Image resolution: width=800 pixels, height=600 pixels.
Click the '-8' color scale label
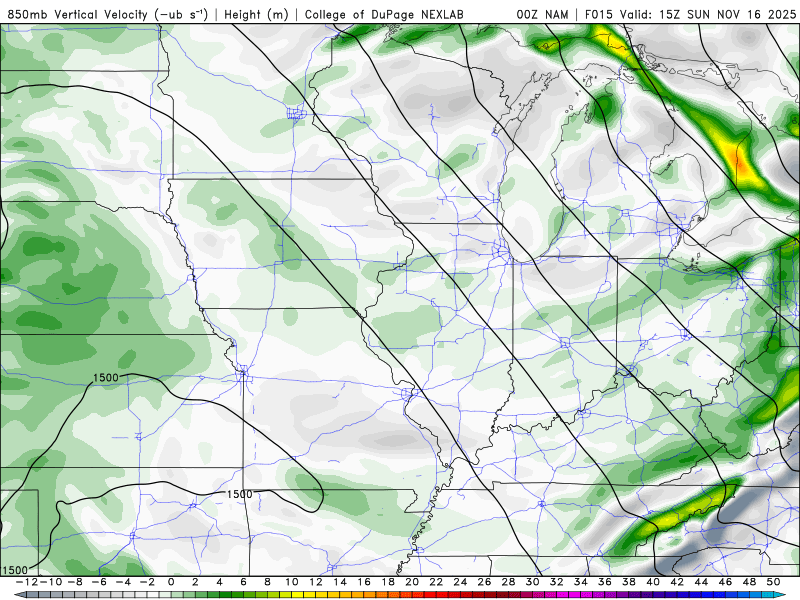74,582
